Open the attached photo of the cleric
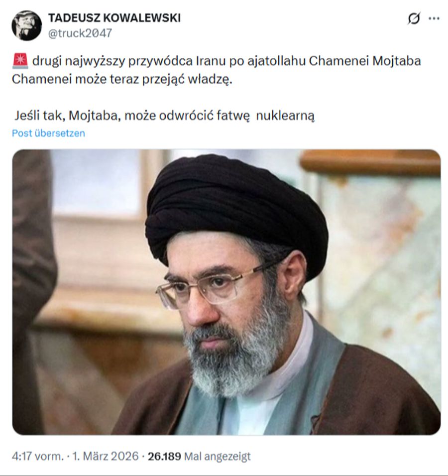 click(226, 292)
